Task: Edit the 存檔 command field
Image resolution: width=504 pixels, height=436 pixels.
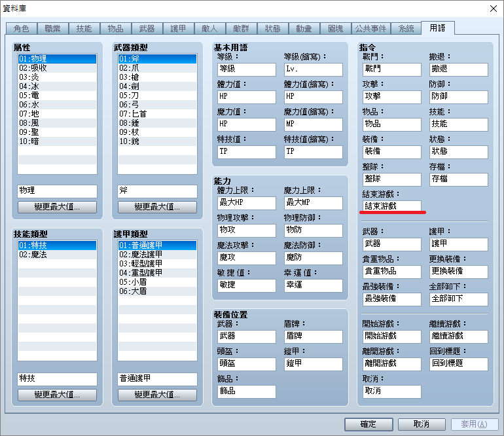Action: pos(459,179)
